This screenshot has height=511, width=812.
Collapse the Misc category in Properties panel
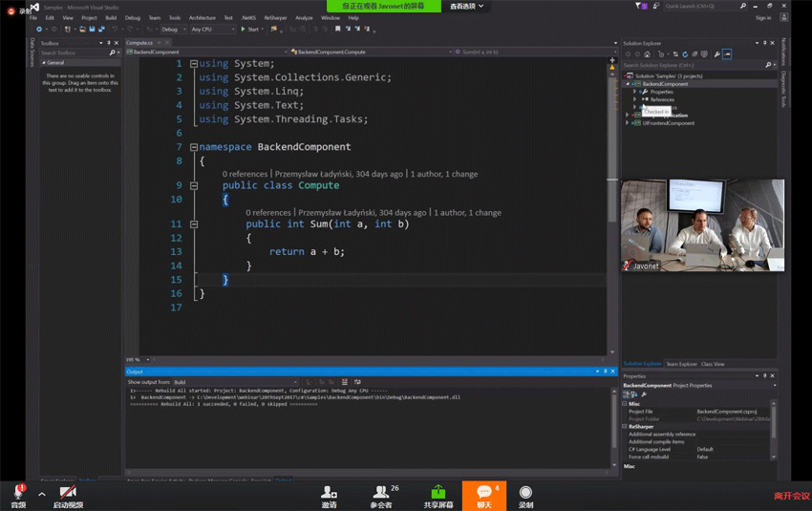click(625, 404)
